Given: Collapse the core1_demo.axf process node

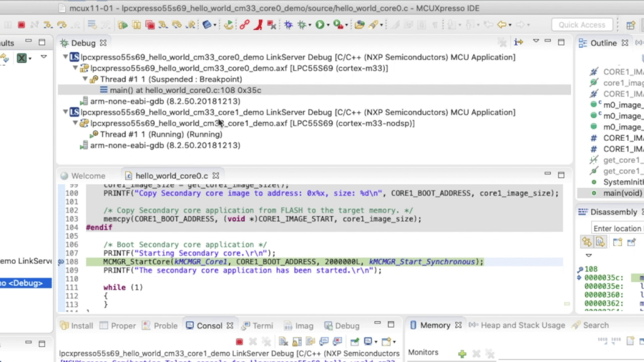Looking at the screenshot, I should (75, 123).
